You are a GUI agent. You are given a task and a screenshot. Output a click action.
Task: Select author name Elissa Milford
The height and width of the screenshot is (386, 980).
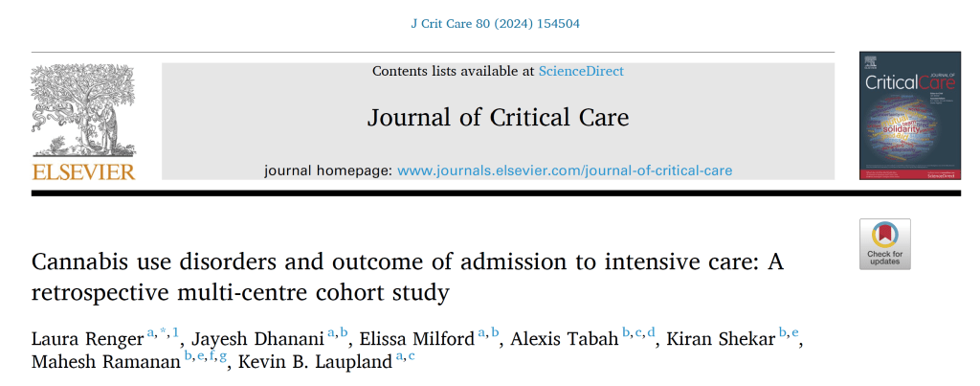pos(420,338)
